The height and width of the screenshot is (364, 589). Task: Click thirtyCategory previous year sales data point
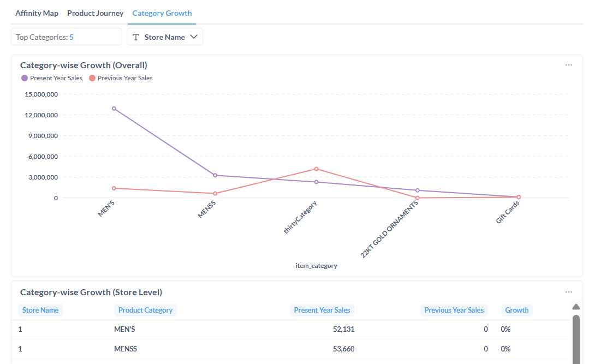pos(316,169)
